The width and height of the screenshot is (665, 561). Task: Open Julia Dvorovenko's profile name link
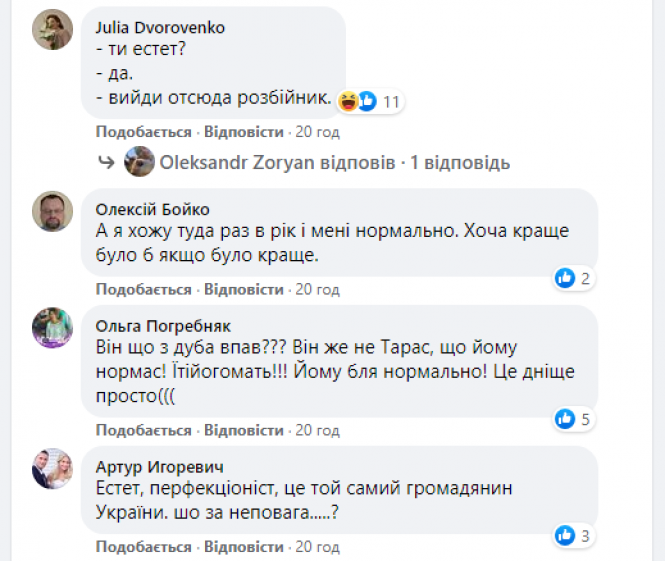click(x=159, y=27)
